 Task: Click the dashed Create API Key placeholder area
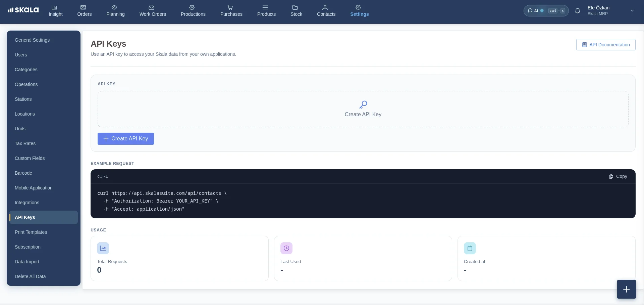[x=363, y=109]
